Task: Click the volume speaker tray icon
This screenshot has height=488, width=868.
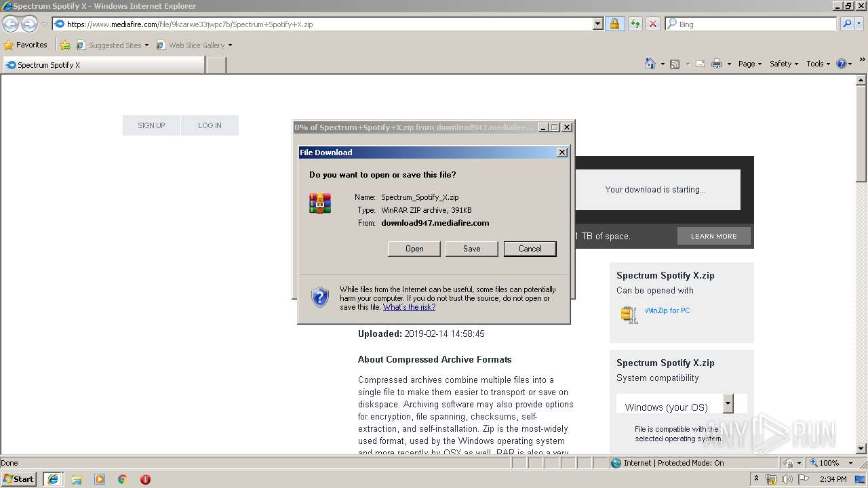Action: [x=787, y=479]
